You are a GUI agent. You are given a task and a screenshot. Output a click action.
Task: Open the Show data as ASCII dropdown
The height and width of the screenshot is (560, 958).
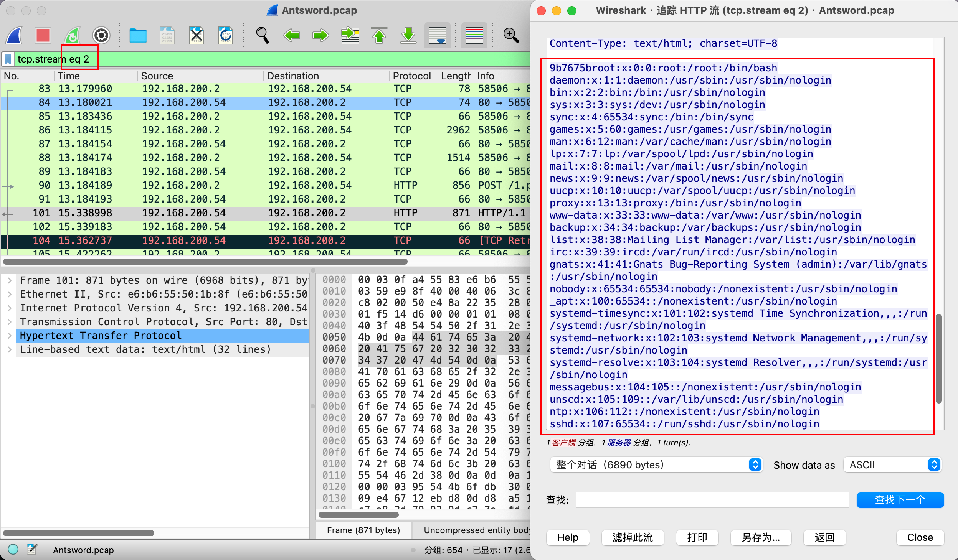892,465
